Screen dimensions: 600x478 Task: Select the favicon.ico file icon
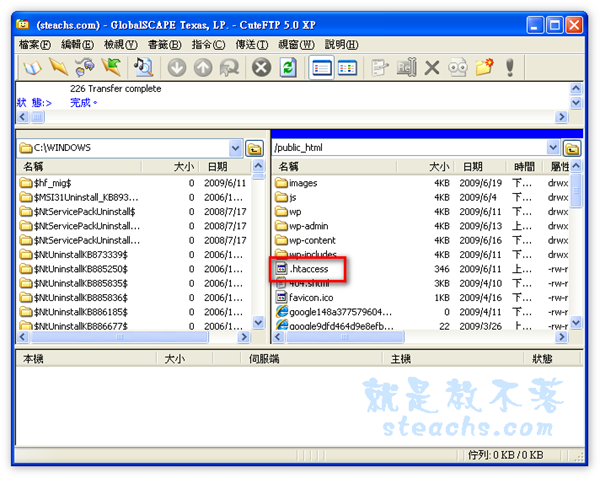[x=281, y=297]
